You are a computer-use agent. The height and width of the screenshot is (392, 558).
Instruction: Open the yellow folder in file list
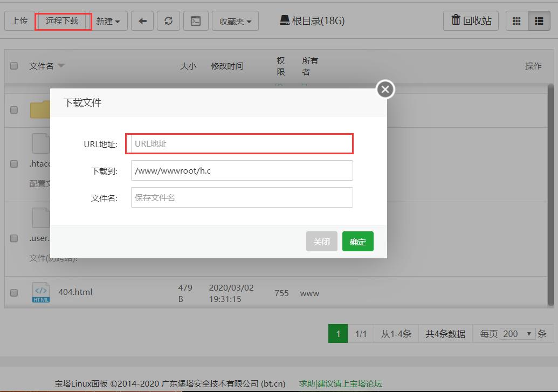(40, 109)
